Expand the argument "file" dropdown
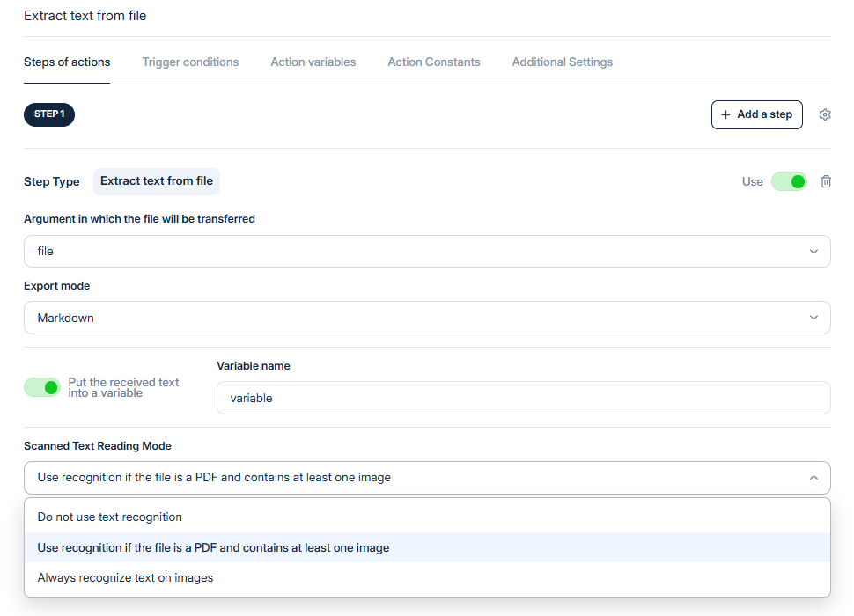Image resolution: width=854 pixels, height=616 pixels. point(427,251)
